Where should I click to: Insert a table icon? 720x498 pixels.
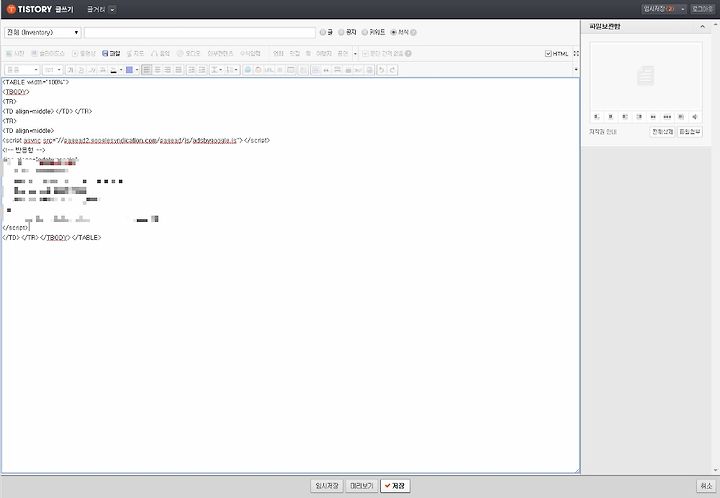(291, 70)
